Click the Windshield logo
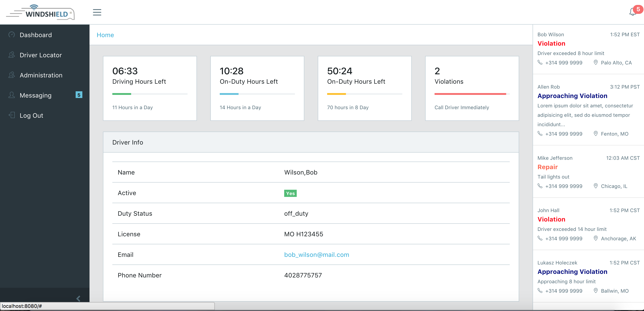 (x=41, y=13)
